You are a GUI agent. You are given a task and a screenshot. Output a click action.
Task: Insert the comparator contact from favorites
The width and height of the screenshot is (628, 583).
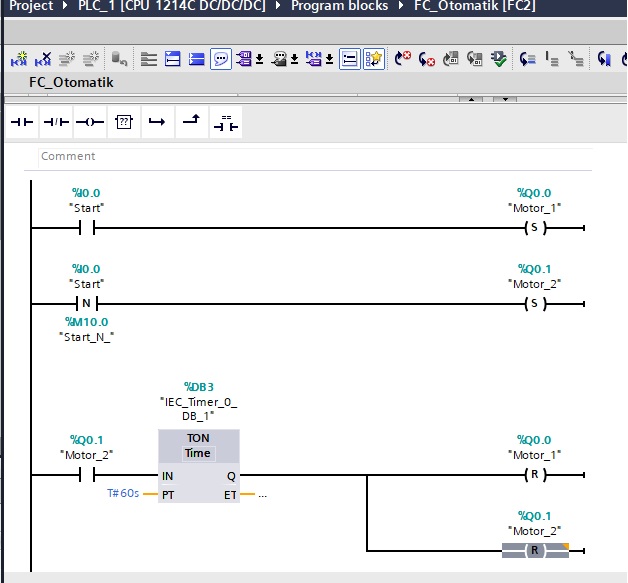pyautogui.click(x=225, y=122)
